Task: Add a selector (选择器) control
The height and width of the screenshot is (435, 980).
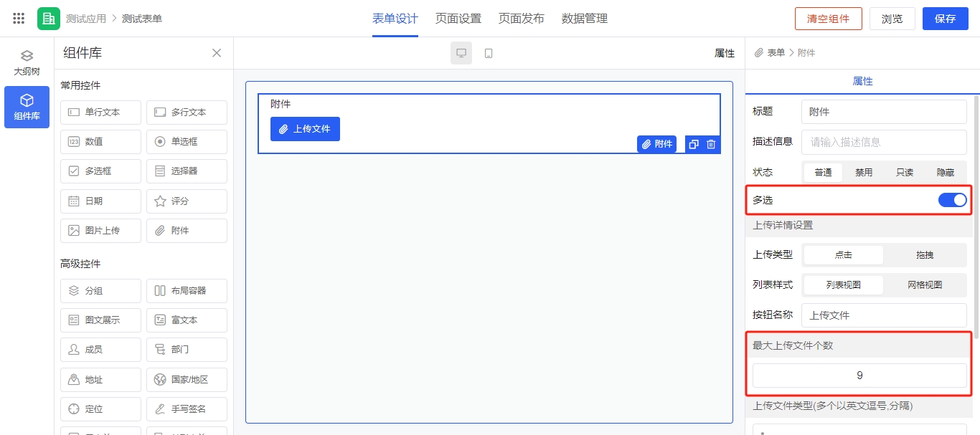Action: click(187, 171)
